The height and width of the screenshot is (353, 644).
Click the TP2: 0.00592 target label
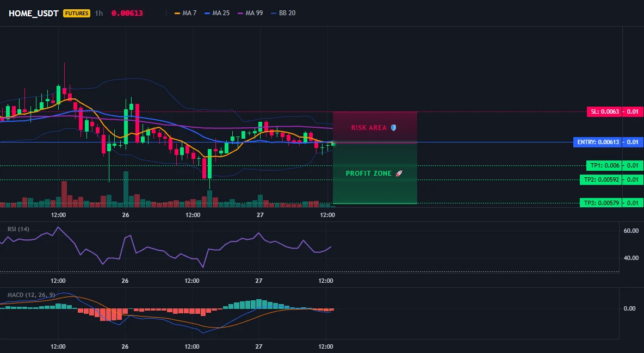tap(601, 179)
